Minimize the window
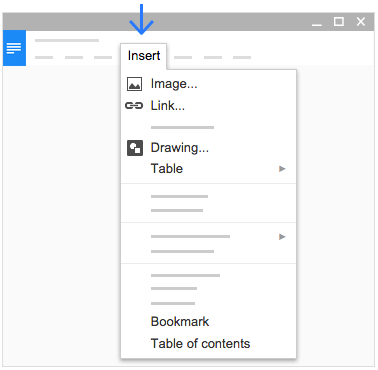This screenshot has width=378, height=370. click(317, 23)
